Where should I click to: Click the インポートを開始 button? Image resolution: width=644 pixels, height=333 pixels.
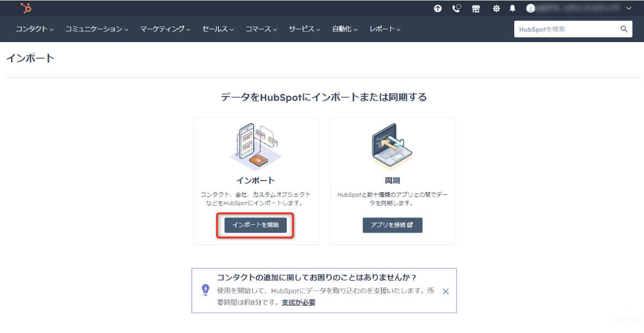tap(255, 225)
